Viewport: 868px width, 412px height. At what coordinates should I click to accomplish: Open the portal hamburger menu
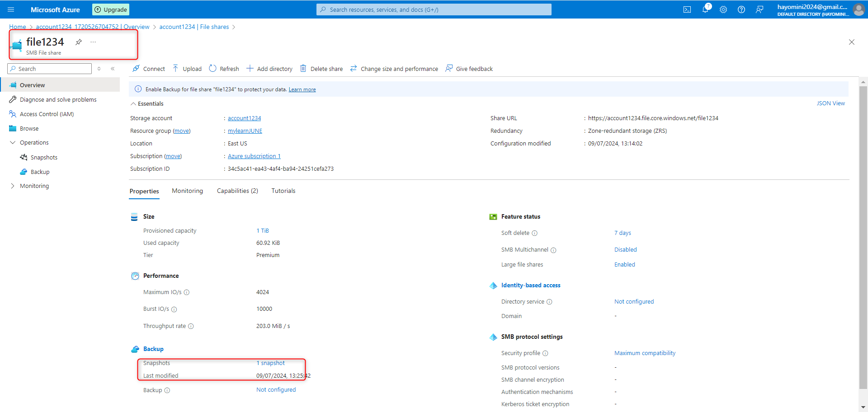(x=11, y=9)
